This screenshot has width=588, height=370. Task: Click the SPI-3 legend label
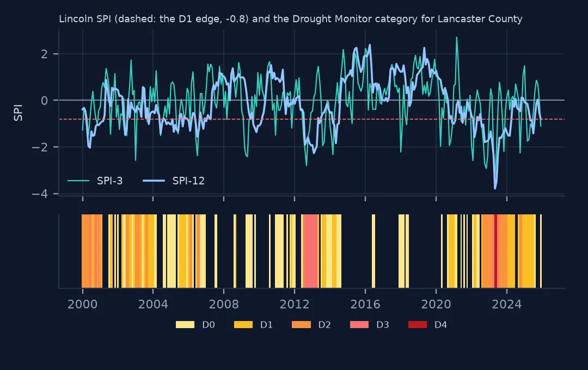109,181
